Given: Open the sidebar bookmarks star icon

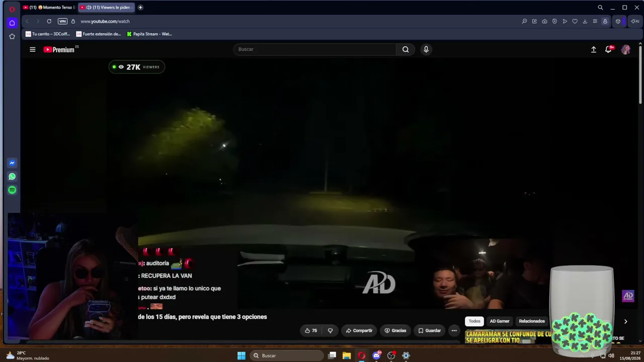Looking at the screenshot, I should click(x=12, y=36).
